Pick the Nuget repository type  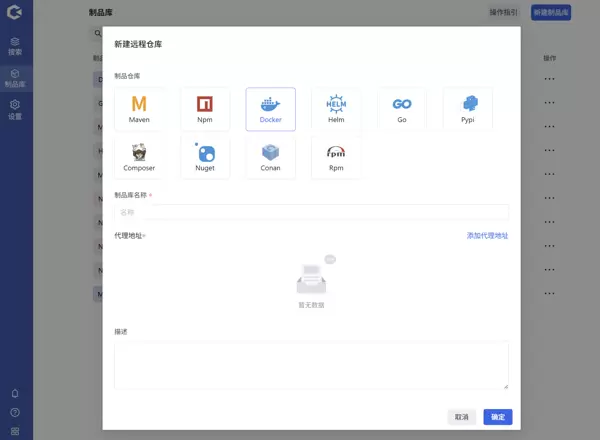[x=205, y=157]
